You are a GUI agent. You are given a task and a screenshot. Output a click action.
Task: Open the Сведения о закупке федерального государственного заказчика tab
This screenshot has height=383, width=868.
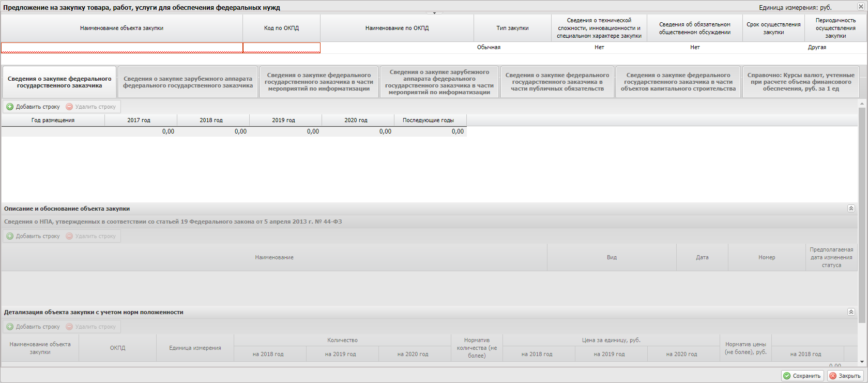pos(59,82)
